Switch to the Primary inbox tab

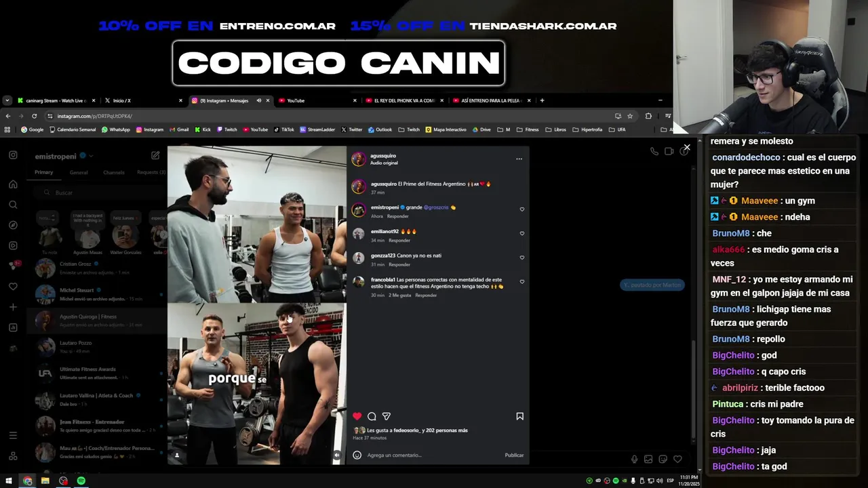44,172
